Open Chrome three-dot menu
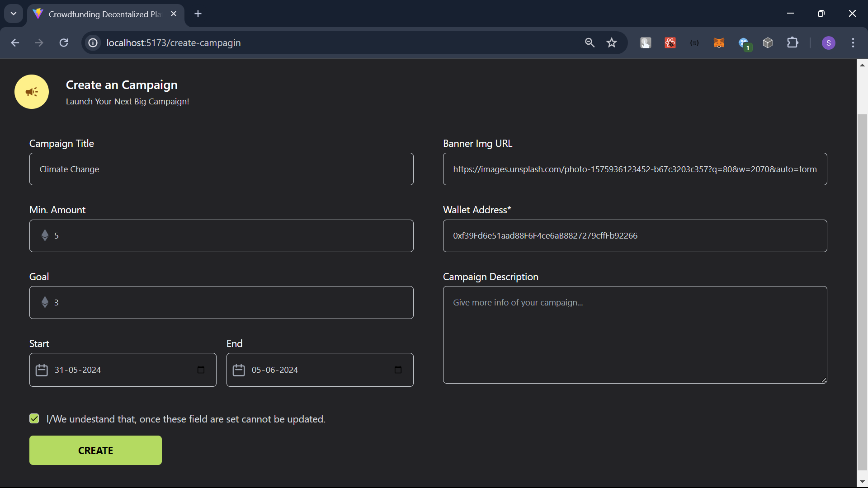Image resolution: width=868 pixels, height=488 pixels. tap(853, 42)
